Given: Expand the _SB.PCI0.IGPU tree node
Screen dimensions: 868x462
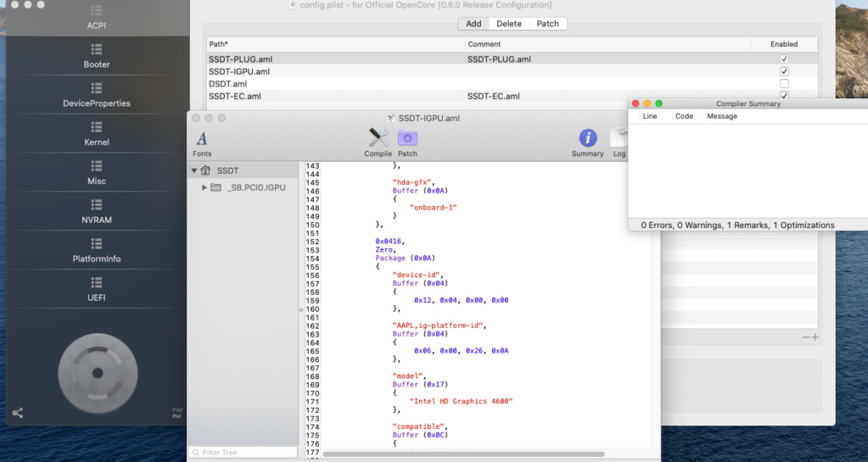Looking at the screenshot, I should pyautogui.click(x=204, y=187).
